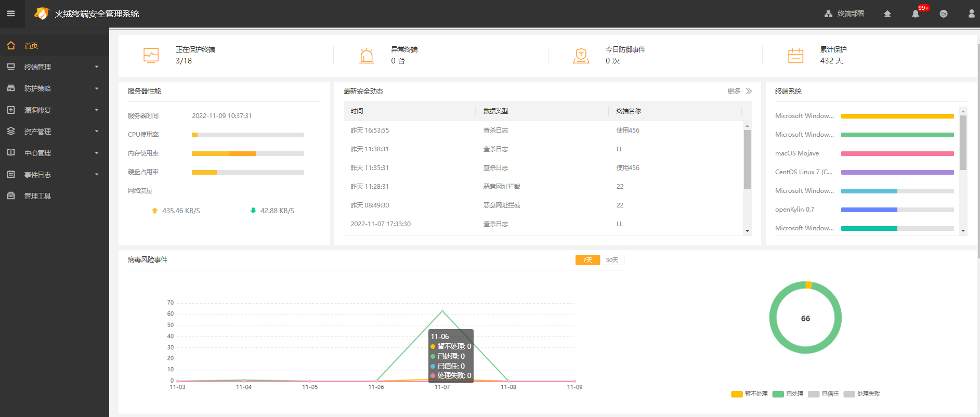The height and width of the screenshot is (417, 980).
Task: Click the Huorong flame logo
Action: [x=42, y=14]
